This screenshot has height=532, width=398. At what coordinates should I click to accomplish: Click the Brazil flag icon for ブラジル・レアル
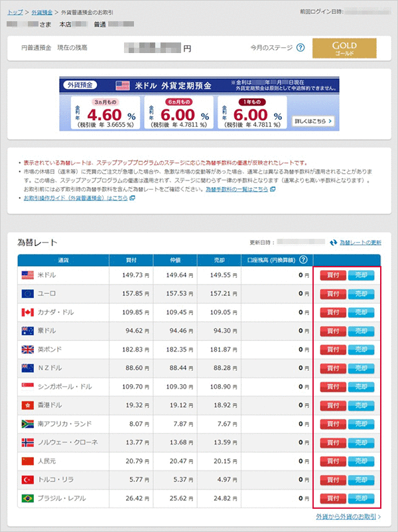[x=27, y=498]
